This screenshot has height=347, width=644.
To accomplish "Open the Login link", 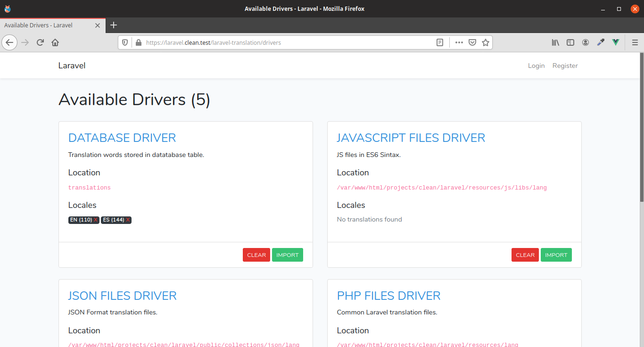I will click(536, 66).
